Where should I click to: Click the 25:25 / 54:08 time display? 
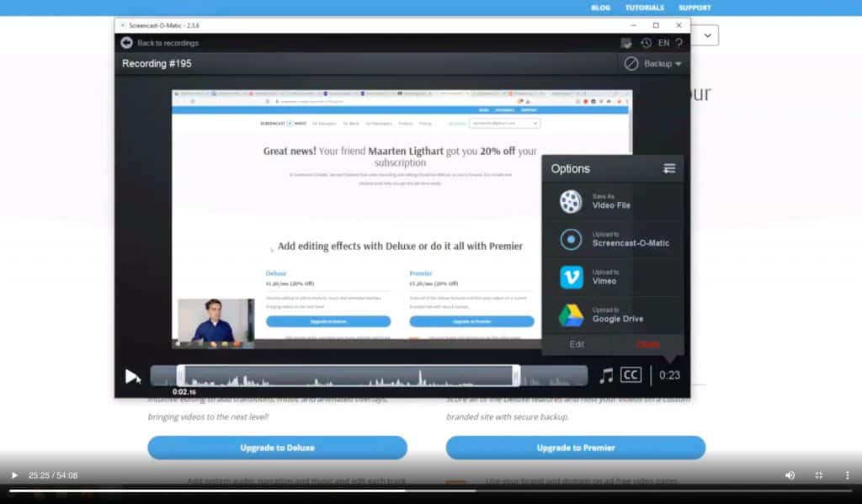53,475
